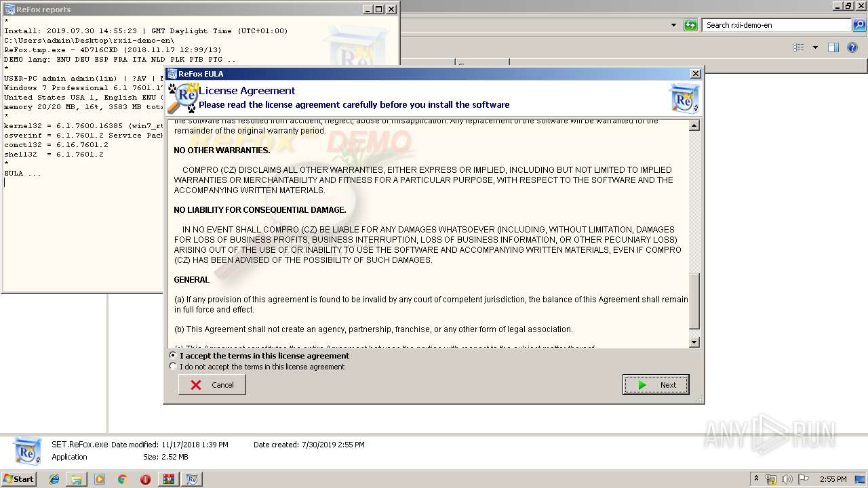Viewport: 868px width, 488px height.
Task: Open Windows Explorer from taskbar
Action: pyautogui.click(x=77, y=479)
